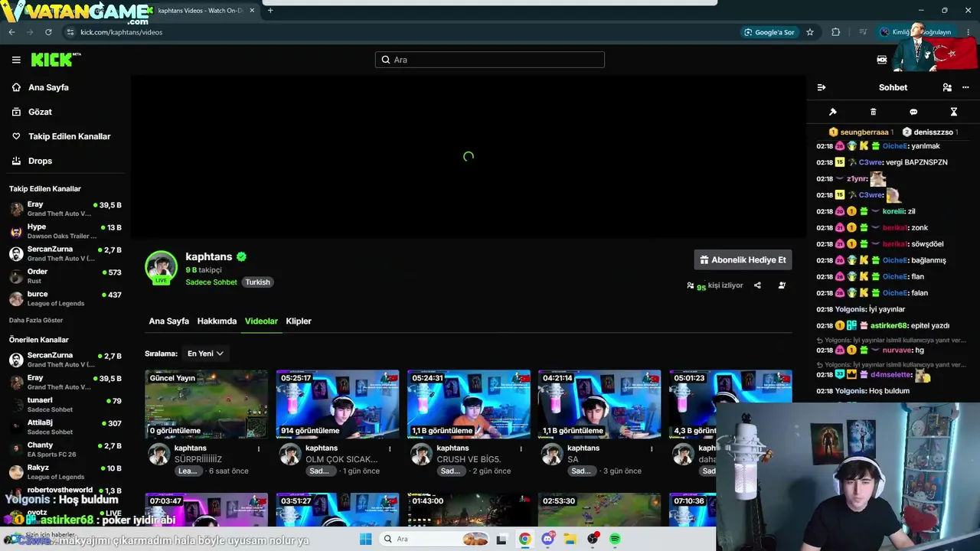The width and height of the screenshot is (980, 551).
Task: Click the speech bubble icon in chat toolbar
Action: pyautogui.click(x=913, y=112)
